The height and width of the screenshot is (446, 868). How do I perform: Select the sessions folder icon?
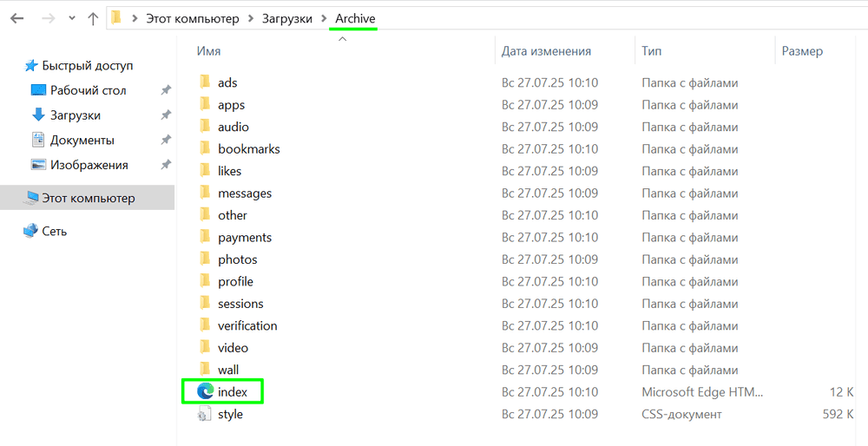point(205,303)
